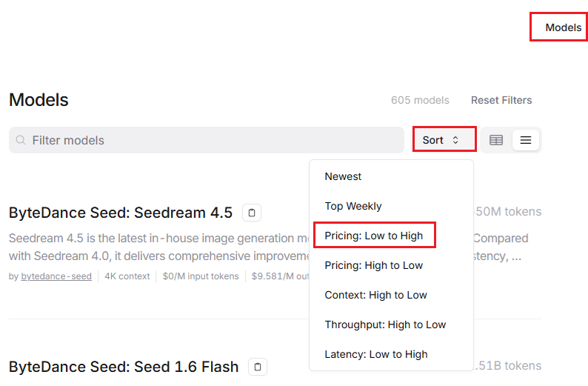
Task: Open ByteDance Seed: Seed 1.6 Flash page
Action: click(124, 367)
